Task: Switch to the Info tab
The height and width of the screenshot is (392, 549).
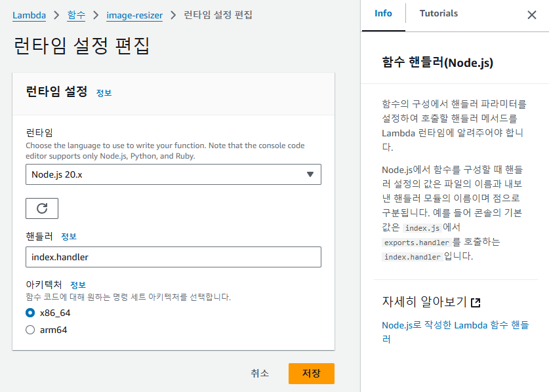Action: (x=383, y=13)
